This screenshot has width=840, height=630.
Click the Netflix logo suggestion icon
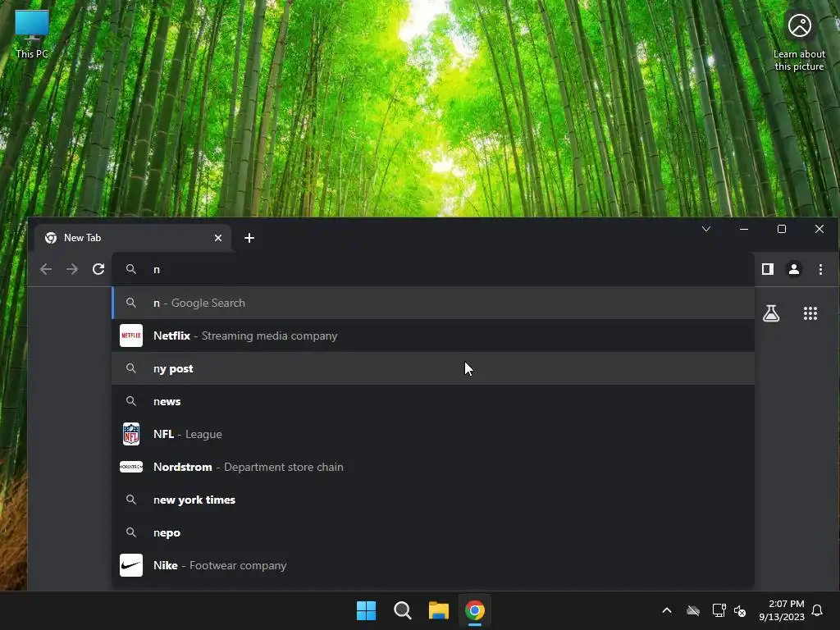point(131,336)
